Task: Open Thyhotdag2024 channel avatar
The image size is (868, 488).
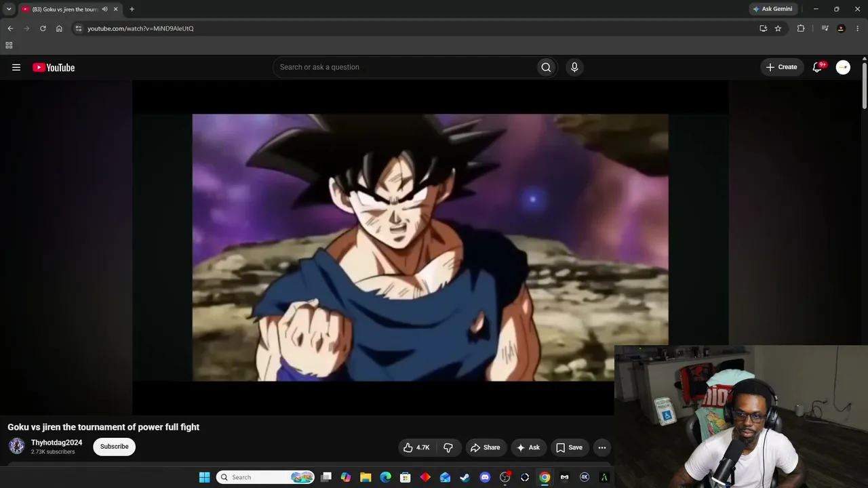Action: pyautogui.click(x=17, y=446)
